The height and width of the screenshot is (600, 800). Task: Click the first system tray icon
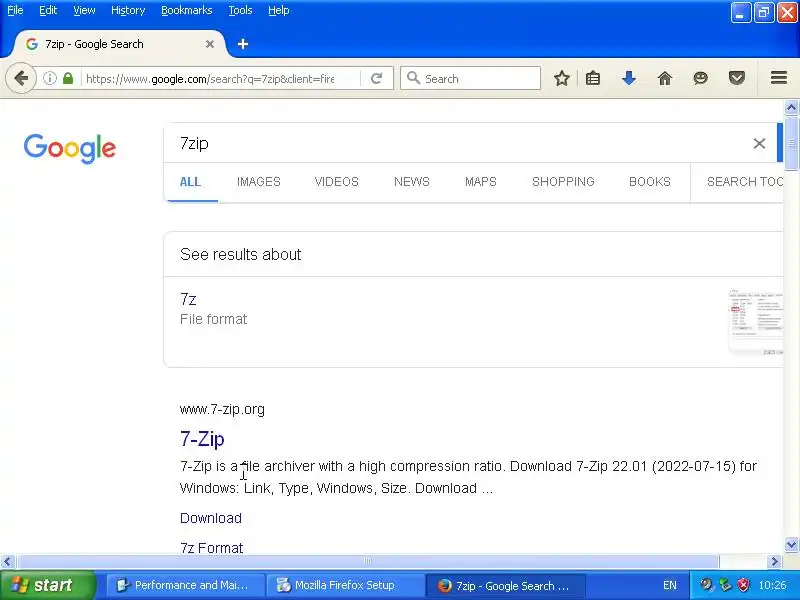click(707, 585)
